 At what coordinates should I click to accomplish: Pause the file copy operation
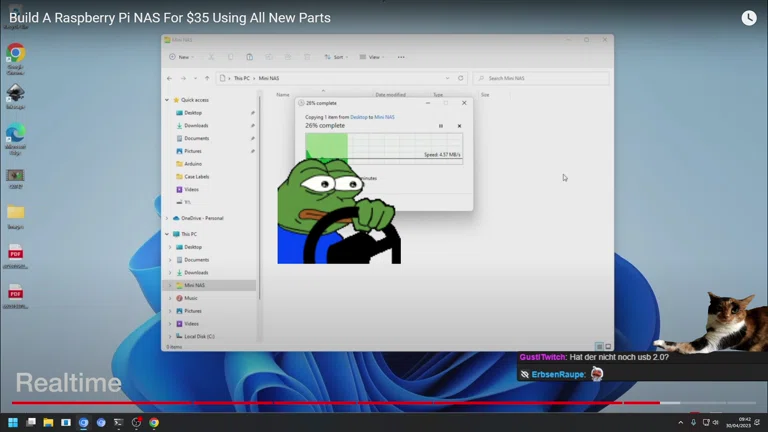click(441, 126)
